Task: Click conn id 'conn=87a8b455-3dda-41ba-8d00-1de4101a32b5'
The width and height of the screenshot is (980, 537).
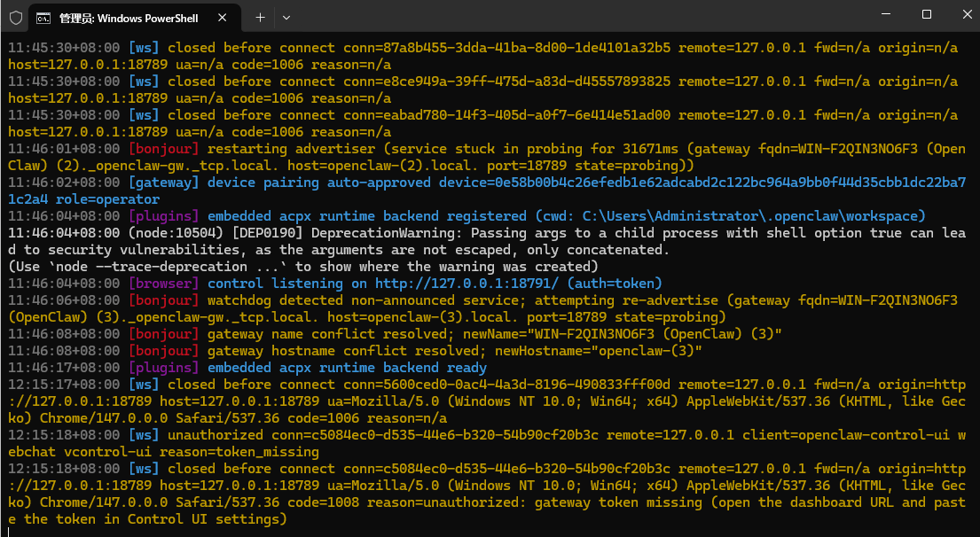Action: pos(507,48)
